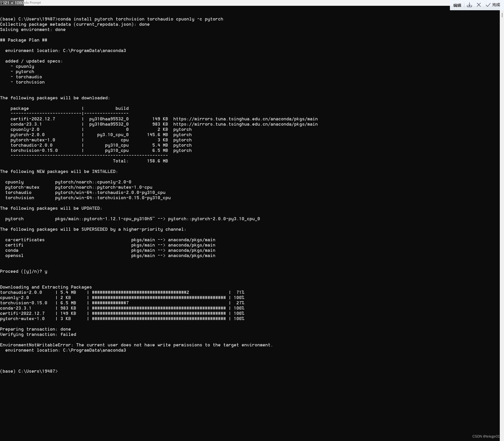504x441 pixels.
Task: Click '- torchvision' in added specs list
Action: (x=28, y=82)
